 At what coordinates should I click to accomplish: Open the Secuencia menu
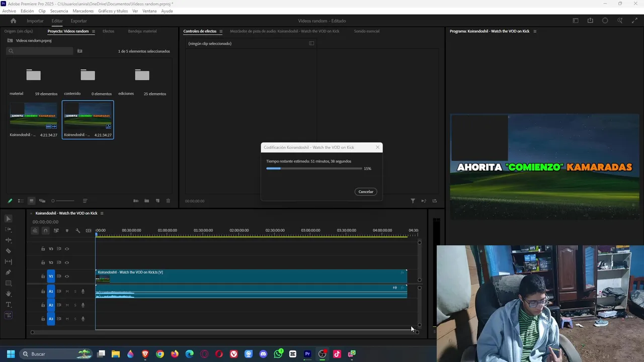(59, 11)
